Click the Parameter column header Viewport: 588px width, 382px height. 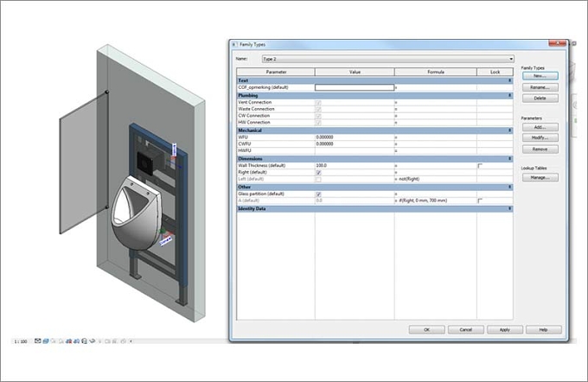point(276,72)
